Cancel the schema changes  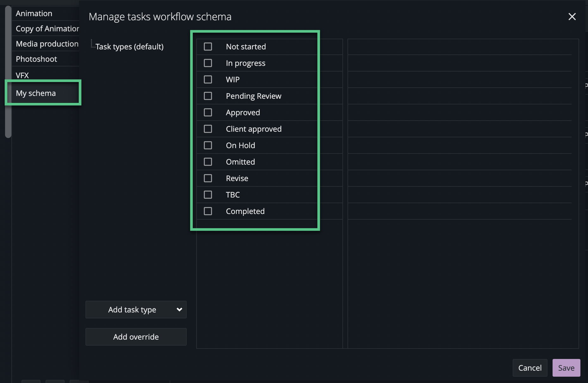pyautogui.click(x=530, y=368)
